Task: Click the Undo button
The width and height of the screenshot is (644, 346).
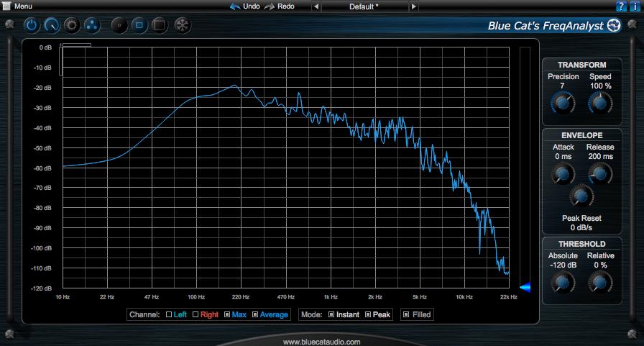Action: [245, 6]
